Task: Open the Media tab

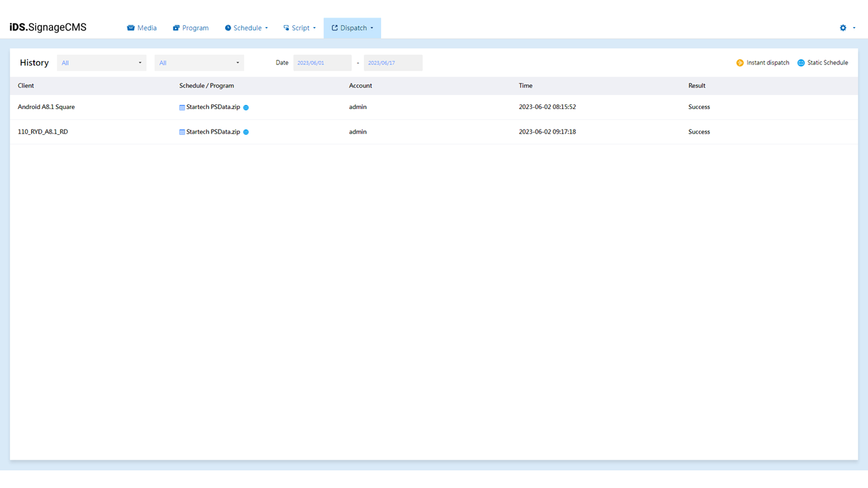Action: (142, 28)
